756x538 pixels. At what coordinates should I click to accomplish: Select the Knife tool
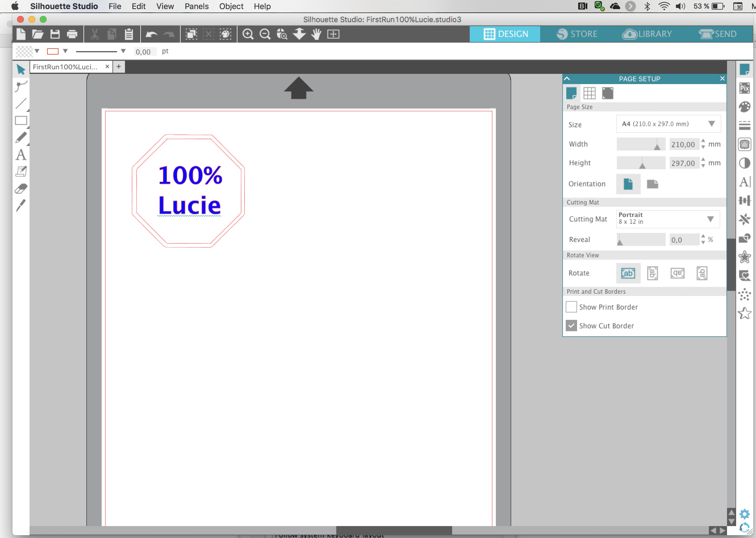[21, 205]
